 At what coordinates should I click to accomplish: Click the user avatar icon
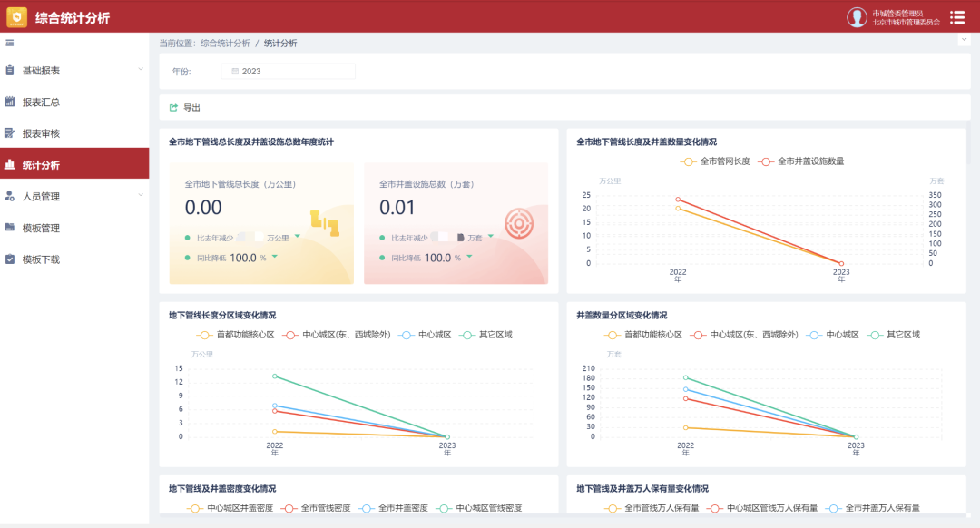point(857,17)
